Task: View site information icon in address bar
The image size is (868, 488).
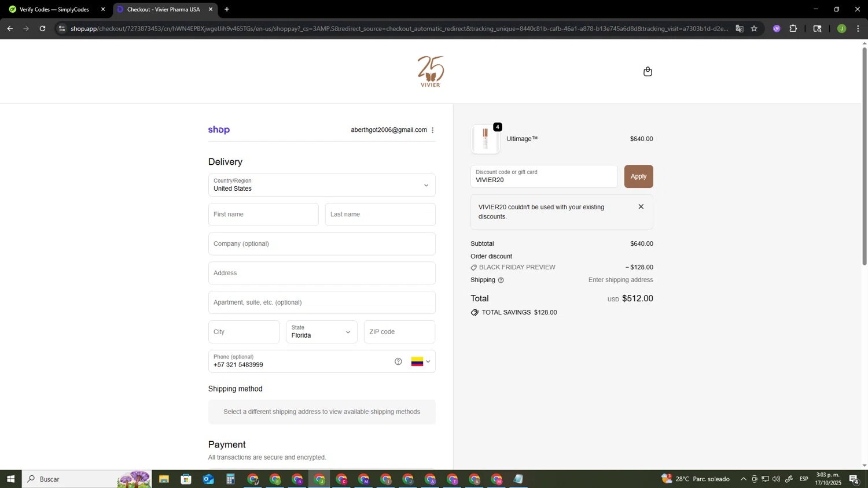Action: tap(62, 28)
